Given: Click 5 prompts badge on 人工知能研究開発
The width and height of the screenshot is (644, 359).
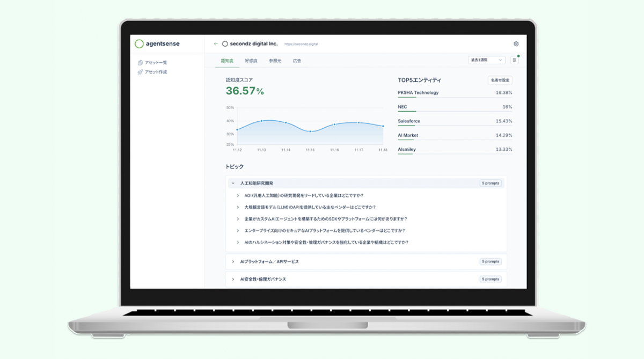Looking at the screenshot, I should tap(491, 184).
